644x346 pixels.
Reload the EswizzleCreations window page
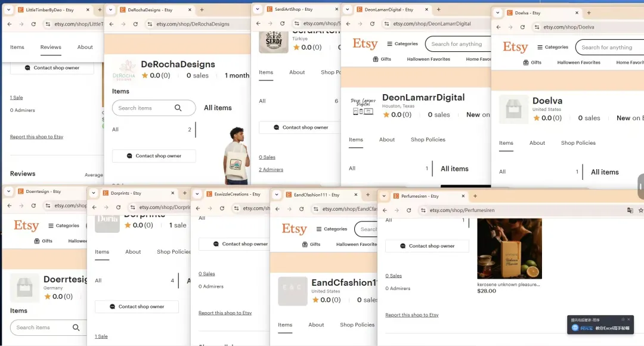[222, 208]
